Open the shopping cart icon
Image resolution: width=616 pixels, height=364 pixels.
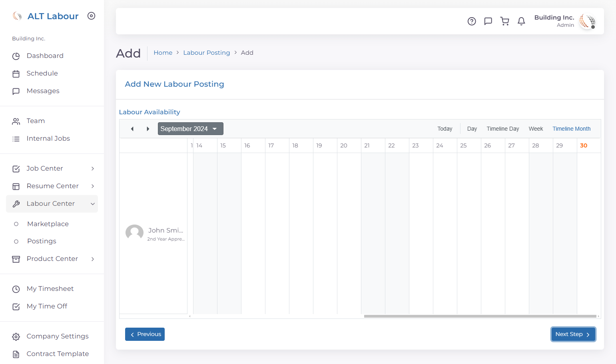505,21
